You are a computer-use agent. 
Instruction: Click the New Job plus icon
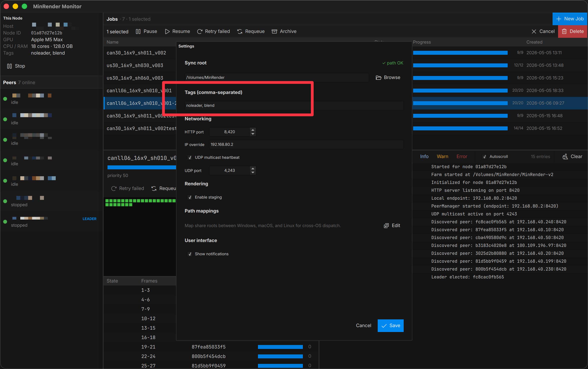click(x=558, y=19)
